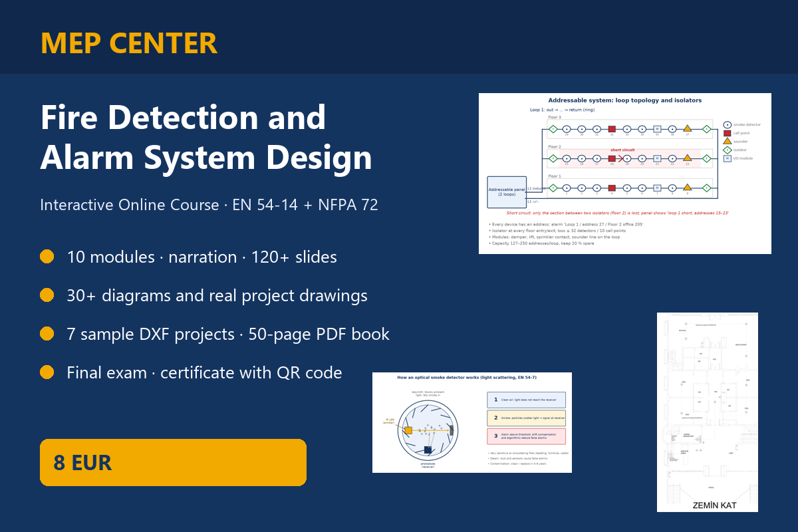Open the loop topology and isolators slide thumbnail
Image resolution: width=798 pixels, height=532 pixels.
pos(625,174)
